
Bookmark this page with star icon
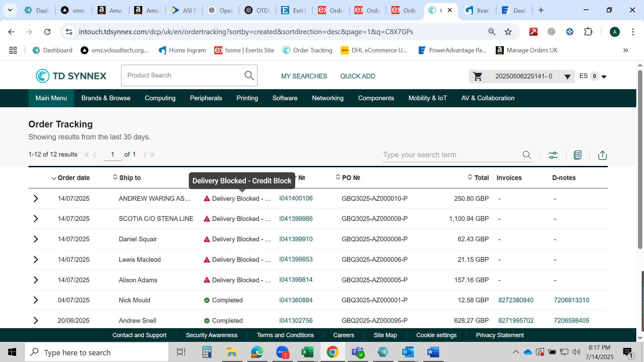tap(508, 32)
